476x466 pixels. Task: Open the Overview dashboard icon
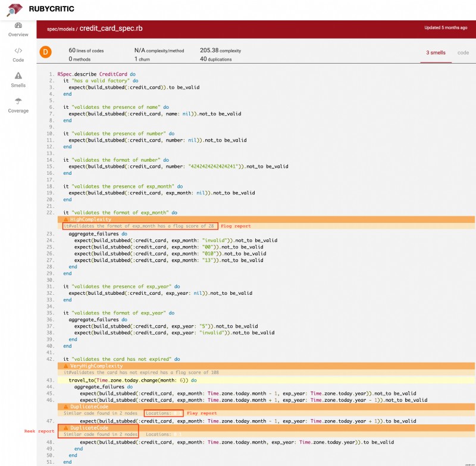click(18, 26)
